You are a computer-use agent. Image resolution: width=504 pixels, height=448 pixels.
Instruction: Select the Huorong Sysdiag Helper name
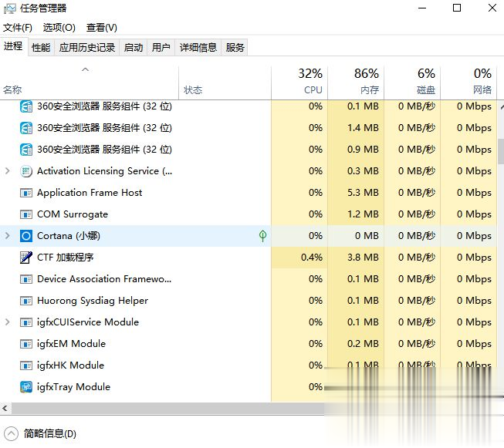click(x=93, y=301)
